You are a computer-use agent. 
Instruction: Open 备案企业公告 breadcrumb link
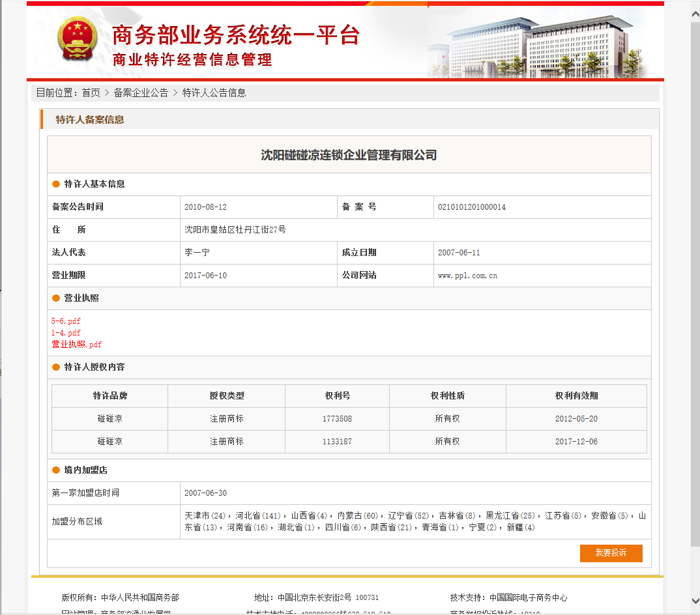(x=141, y=93)
